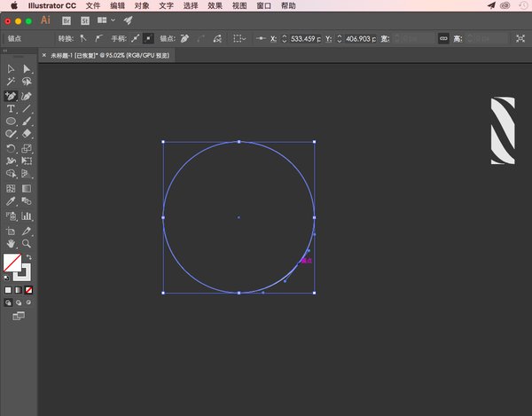Select the Magic Wand tool
The width and height of the screenshot is (532, 416).
[11, 82]
